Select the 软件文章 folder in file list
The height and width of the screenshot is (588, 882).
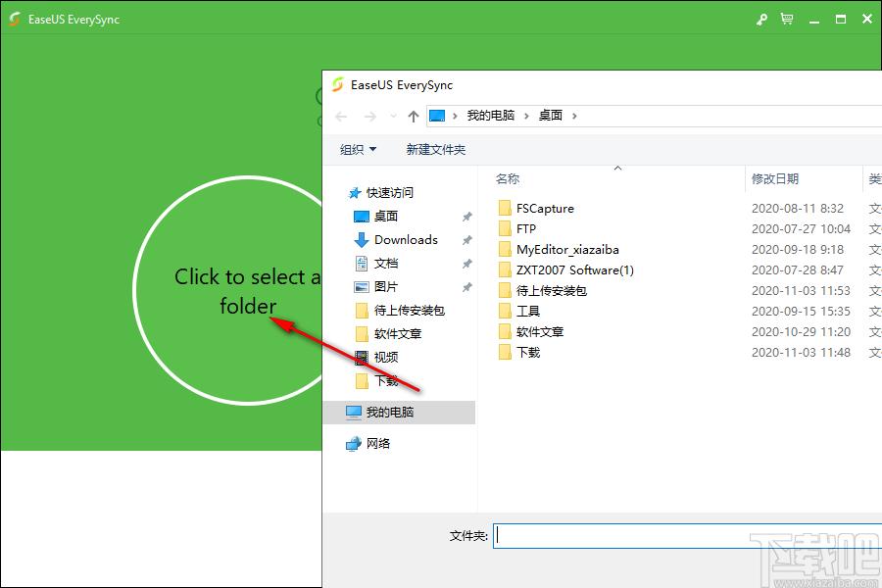[539, 332]
